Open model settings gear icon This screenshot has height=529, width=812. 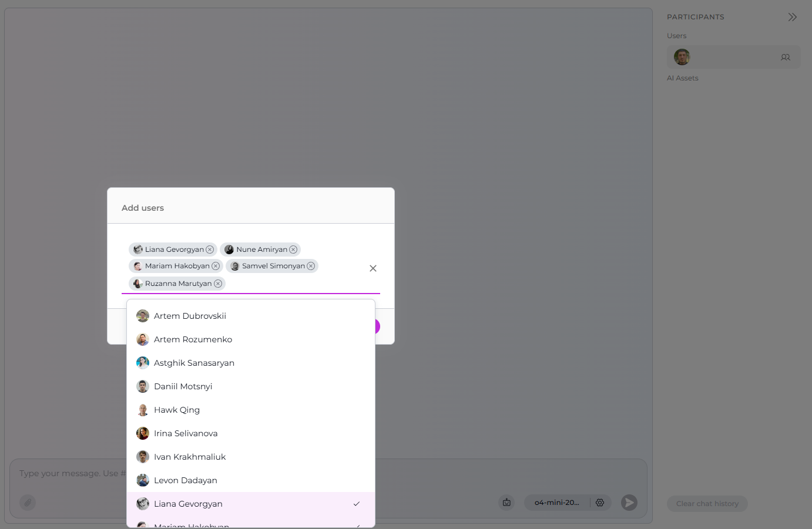tap(600, 503)
